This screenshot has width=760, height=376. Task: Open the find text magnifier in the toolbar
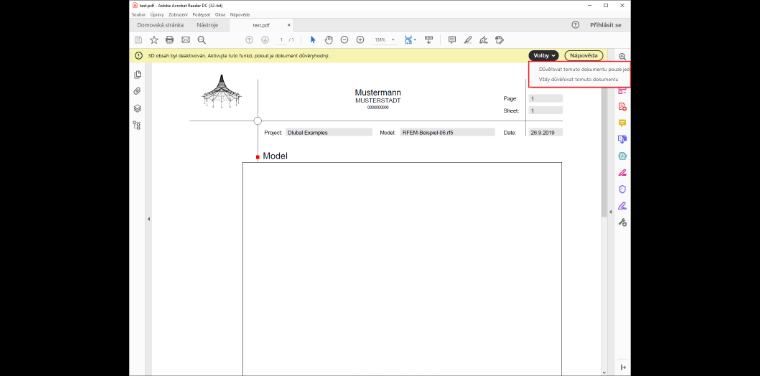point(202,40)
